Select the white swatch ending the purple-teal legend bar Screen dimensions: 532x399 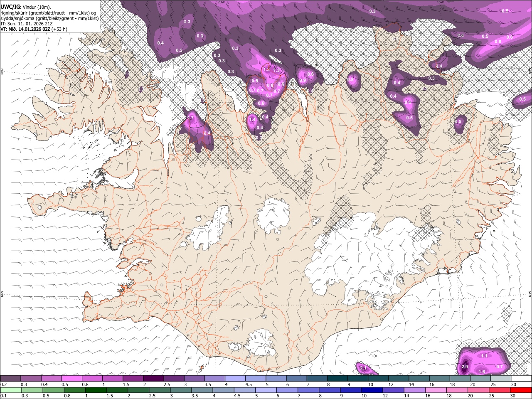pyautogui.click(x=521, y=378)
